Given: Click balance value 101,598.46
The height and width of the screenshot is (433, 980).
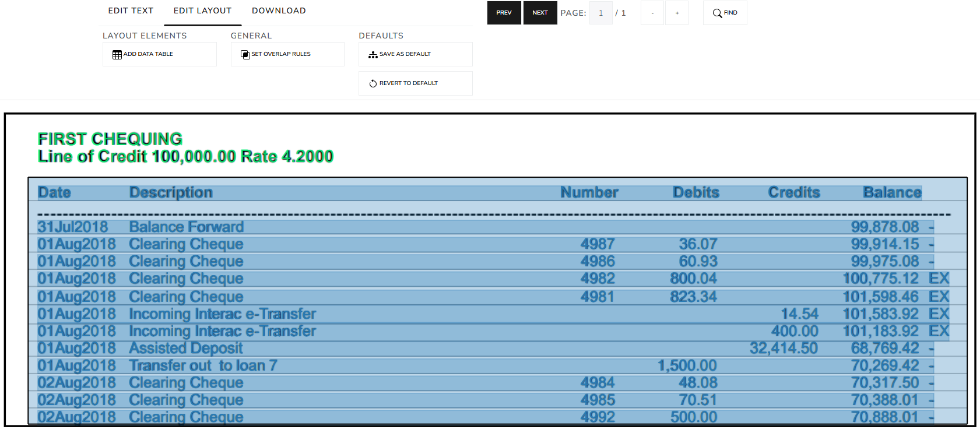Looking at the screenshot, I should tap(881, 297).
